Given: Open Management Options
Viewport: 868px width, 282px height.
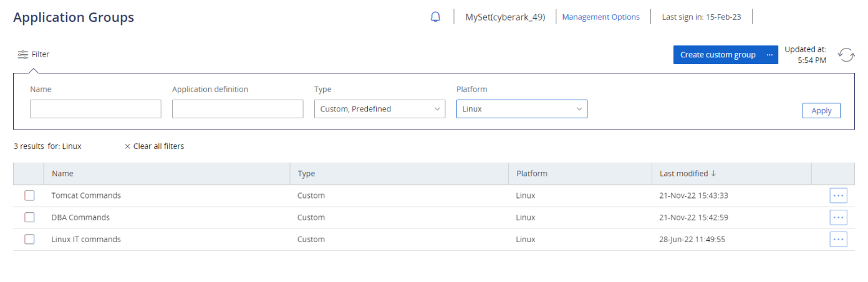Looking at the screenshot, I should (x=600, y=17).
